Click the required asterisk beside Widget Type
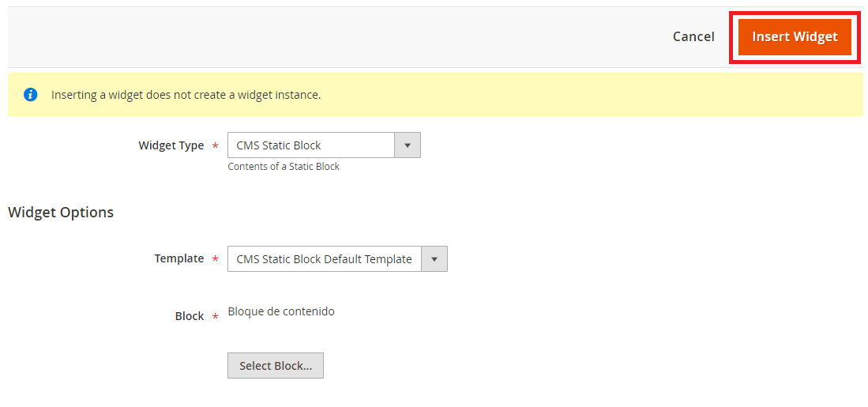 coord(216,147)
